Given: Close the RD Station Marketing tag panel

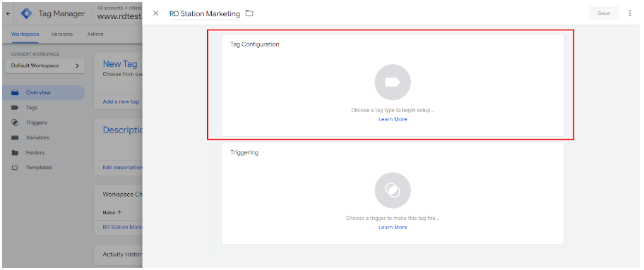Looking at the screenshot, I should tap(155, 13).
